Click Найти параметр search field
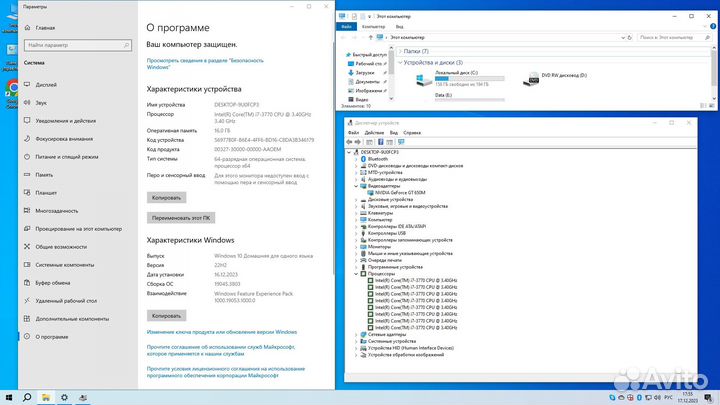The height and width of the screenshot is (405, 720). click(78, 45)
